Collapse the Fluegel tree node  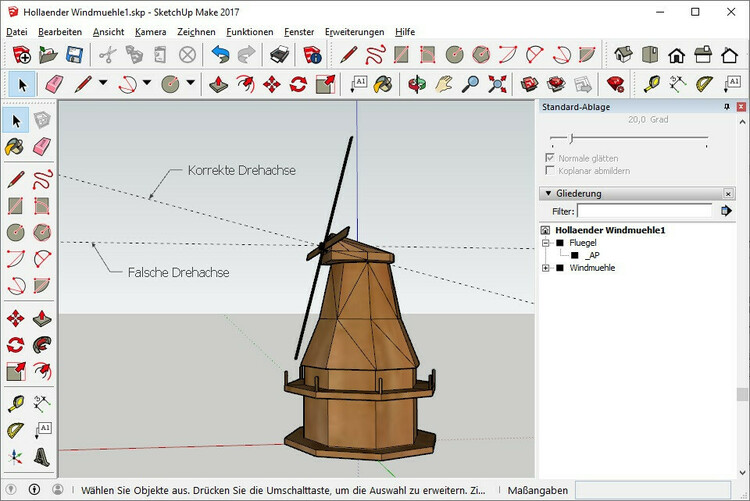coord(546,242)
